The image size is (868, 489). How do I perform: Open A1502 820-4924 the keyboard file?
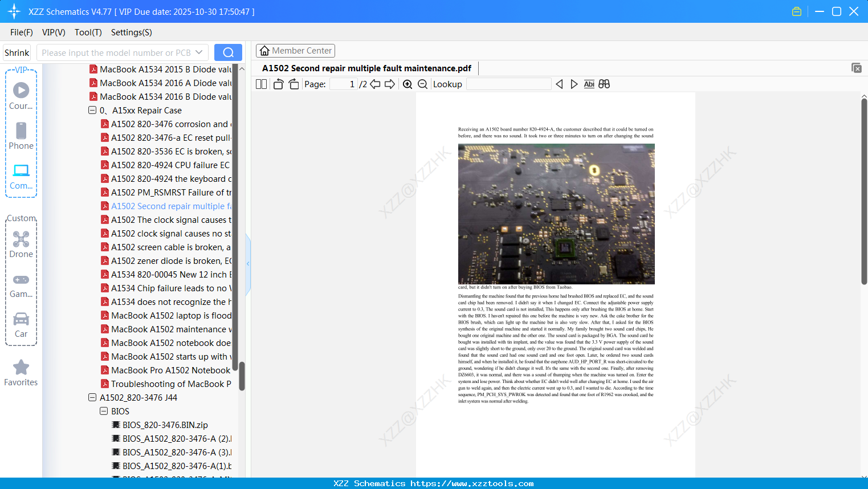pos(166,179)
